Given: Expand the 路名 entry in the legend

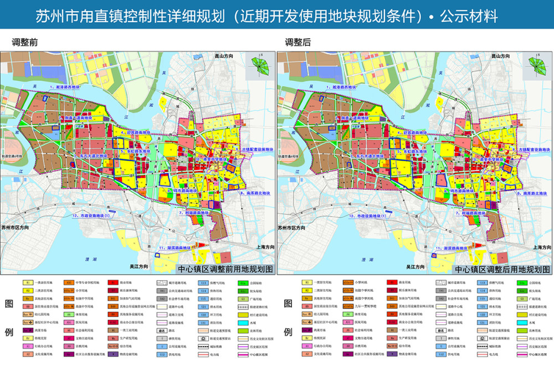Looking at the screenshot, I should click(x=162, y=331).
